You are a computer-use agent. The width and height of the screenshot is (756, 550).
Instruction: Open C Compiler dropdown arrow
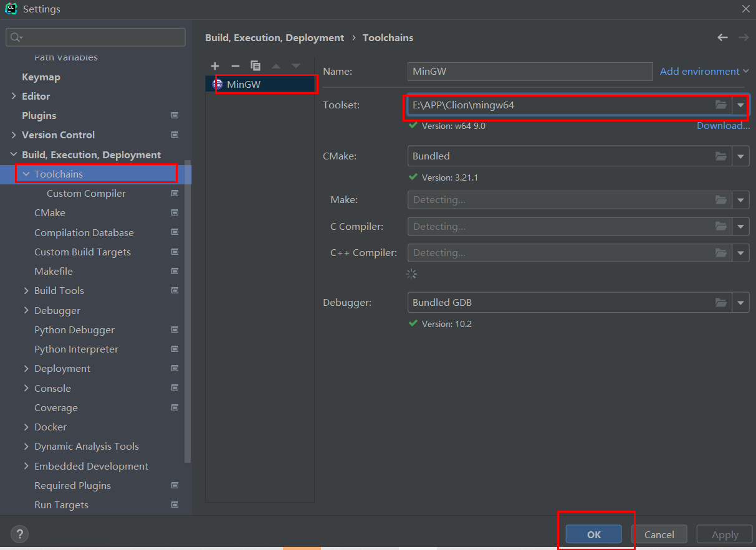tap(740, 226)
